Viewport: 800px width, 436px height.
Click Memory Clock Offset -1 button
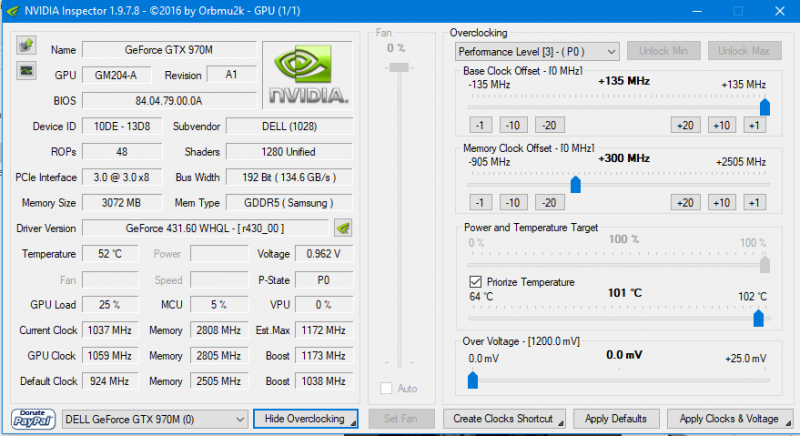point(480,202)
